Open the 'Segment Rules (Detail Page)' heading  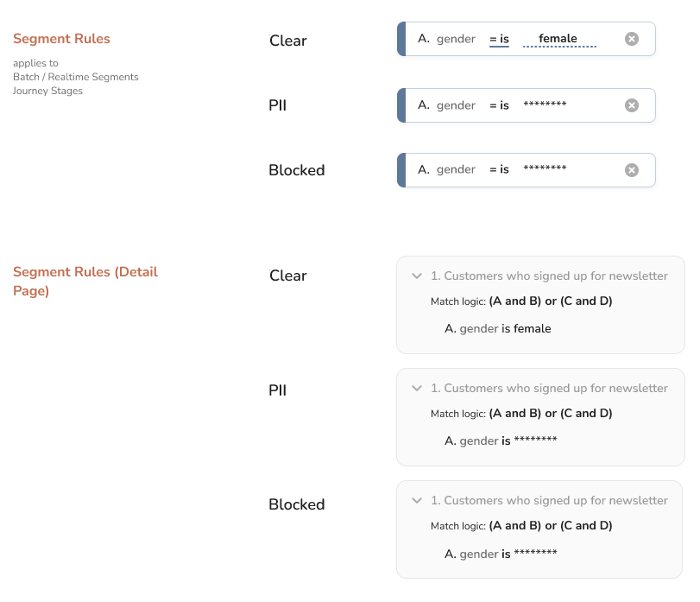click(85, 281)
